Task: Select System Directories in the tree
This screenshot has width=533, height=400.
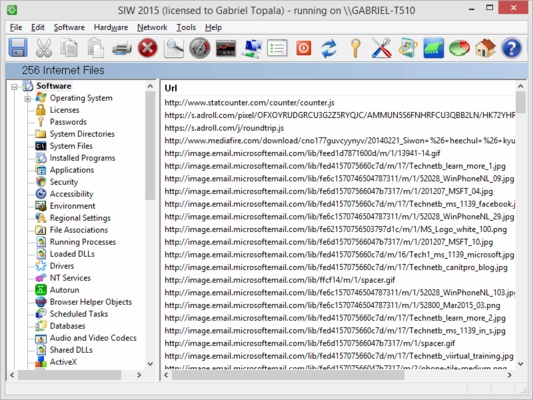Action: pos(82,134)
